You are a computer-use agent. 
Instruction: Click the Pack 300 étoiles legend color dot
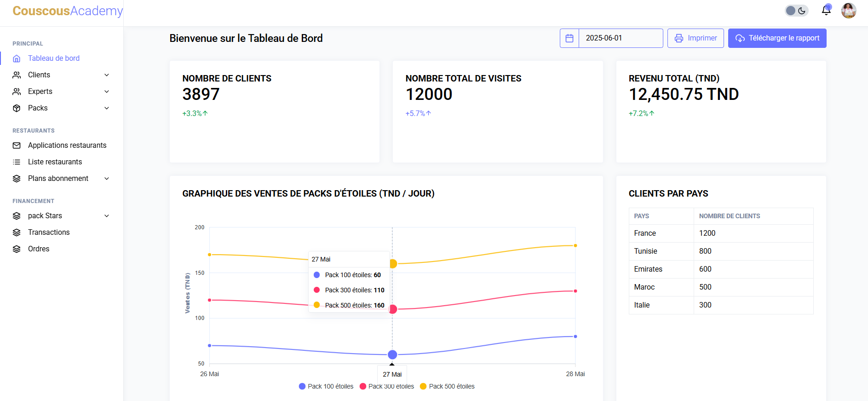coord(363,386)
